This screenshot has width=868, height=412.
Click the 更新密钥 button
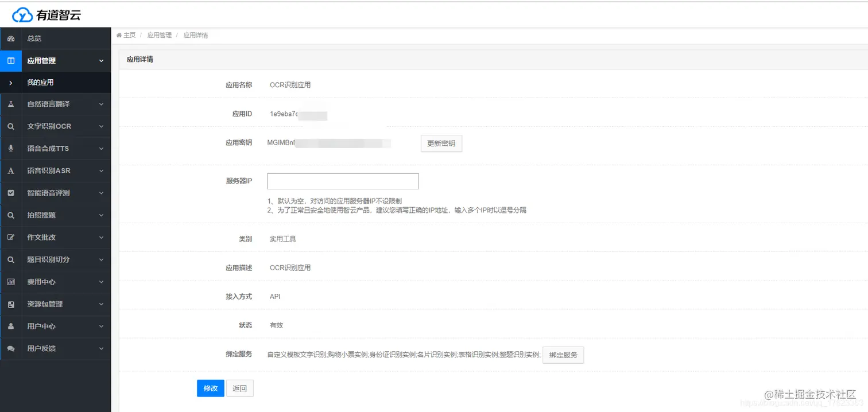coord(441,143)
